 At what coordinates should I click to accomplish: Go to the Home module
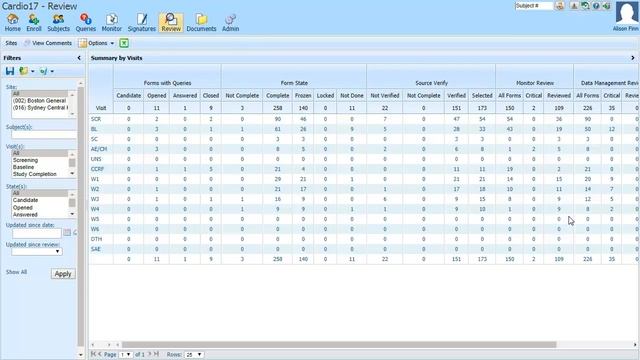[x=12, y=22]
